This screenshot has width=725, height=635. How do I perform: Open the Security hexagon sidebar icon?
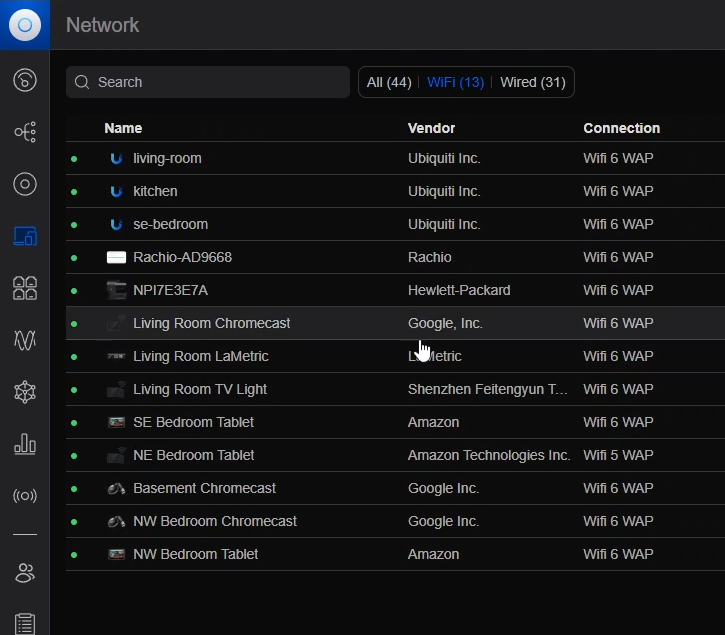pos(25,392)
